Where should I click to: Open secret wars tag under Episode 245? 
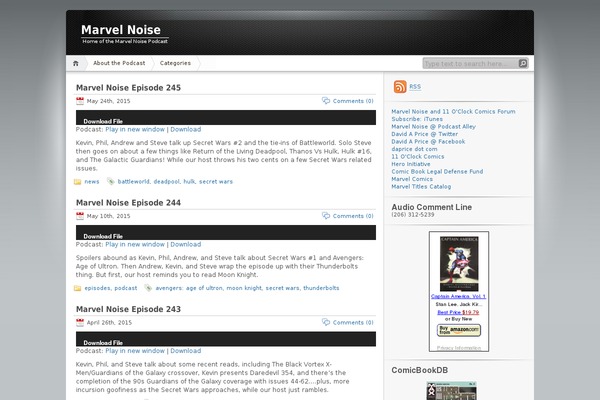point(216,182)
